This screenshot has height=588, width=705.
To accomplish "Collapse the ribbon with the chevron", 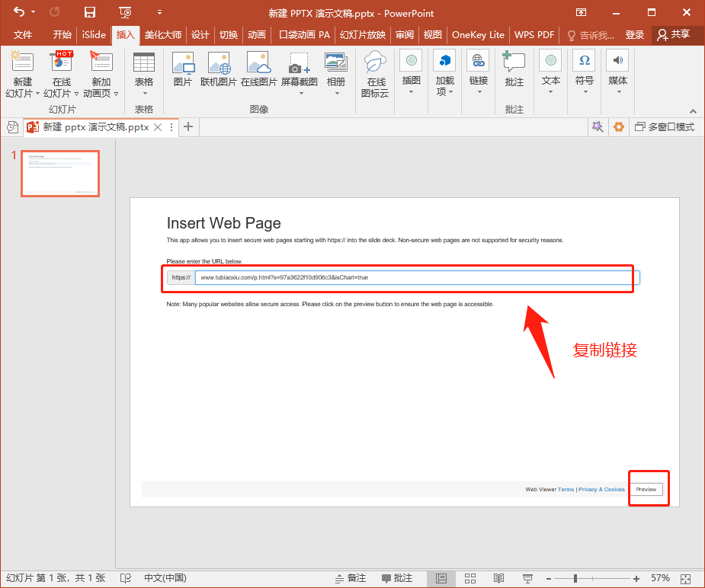I will [x=693, y=111].
